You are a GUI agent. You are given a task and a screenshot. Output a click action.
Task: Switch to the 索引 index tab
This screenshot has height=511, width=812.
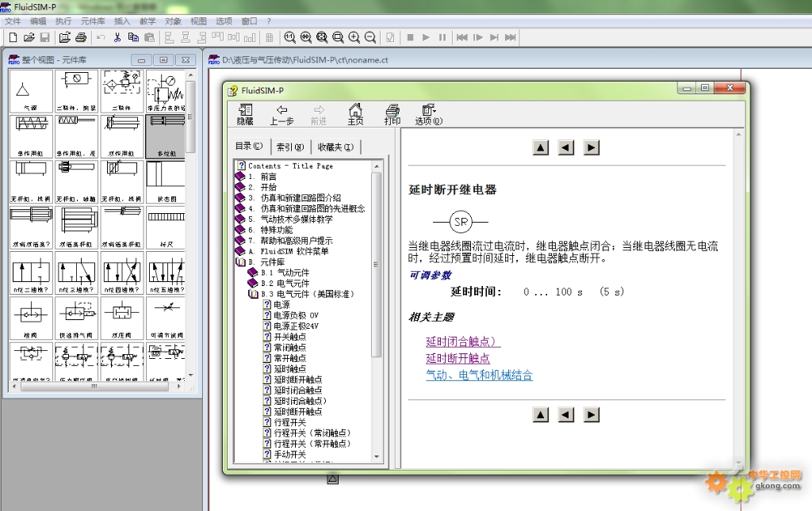[x=290, y=147]
